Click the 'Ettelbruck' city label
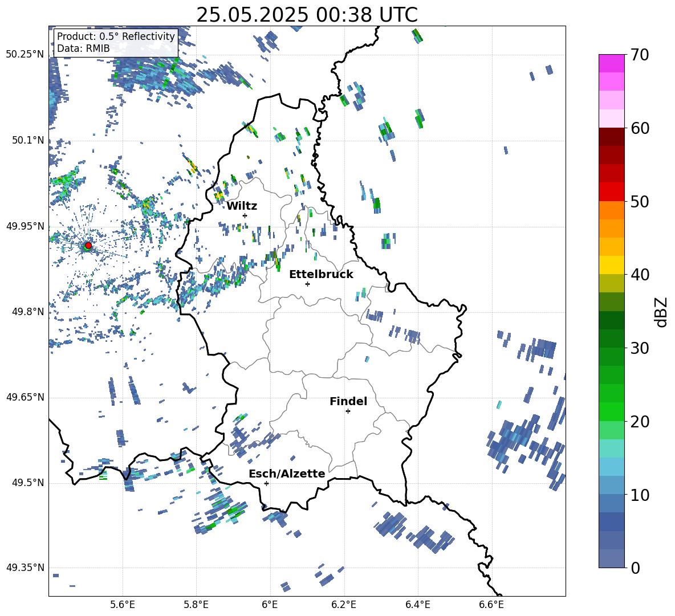 321,275
